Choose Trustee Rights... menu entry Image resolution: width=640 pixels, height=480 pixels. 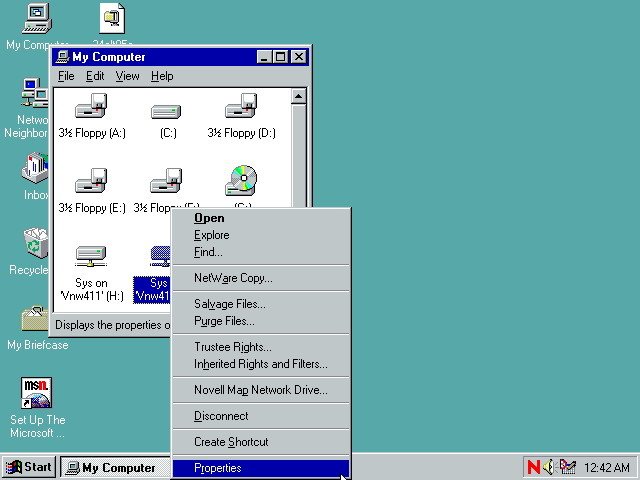pyautogui.click(x=261, y=347)
